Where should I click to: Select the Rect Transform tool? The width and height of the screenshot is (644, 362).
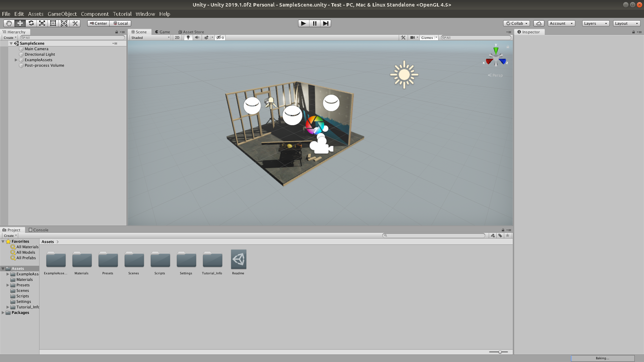53,23
